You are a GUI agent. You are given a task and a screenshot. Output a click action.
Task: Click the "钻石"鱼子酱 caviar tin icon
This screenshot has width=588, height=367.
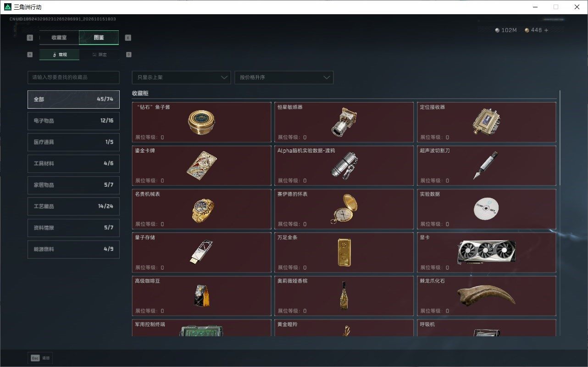tap(201, 122)
